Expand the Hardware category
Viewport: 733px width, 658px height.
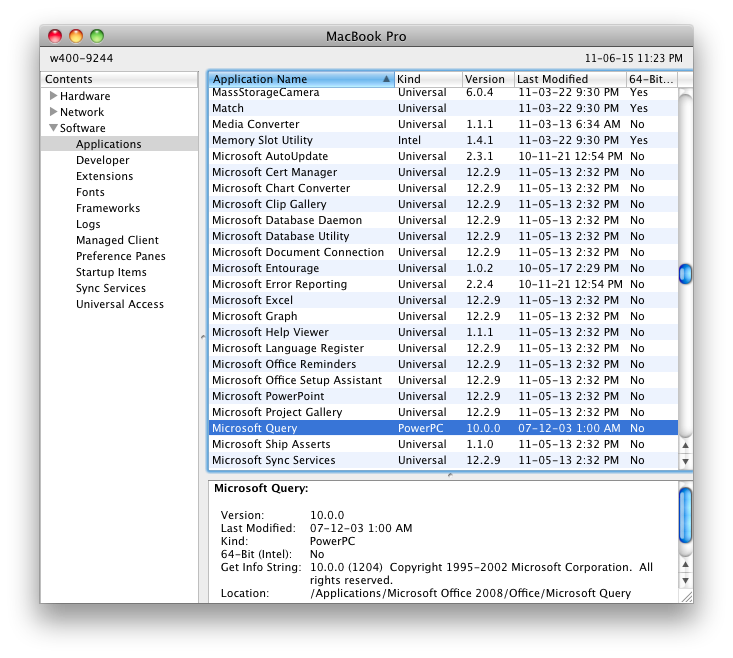(x=53, y=96)
